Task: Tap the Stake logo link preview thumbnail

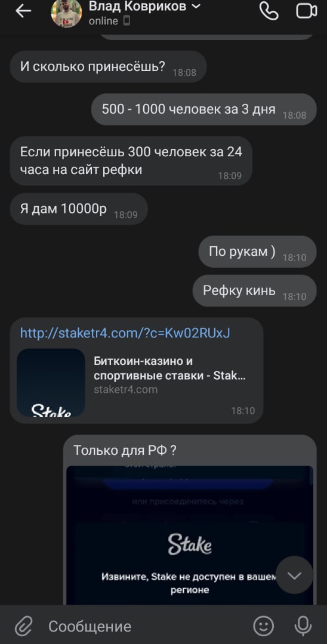Action: [51, 383]
